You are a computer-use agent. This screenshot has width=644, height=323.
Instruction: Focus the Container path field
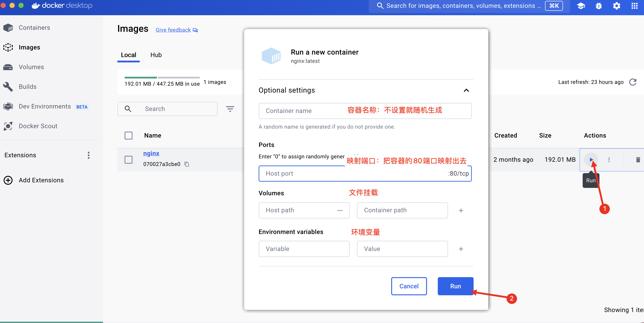click(x=402, y=210)
